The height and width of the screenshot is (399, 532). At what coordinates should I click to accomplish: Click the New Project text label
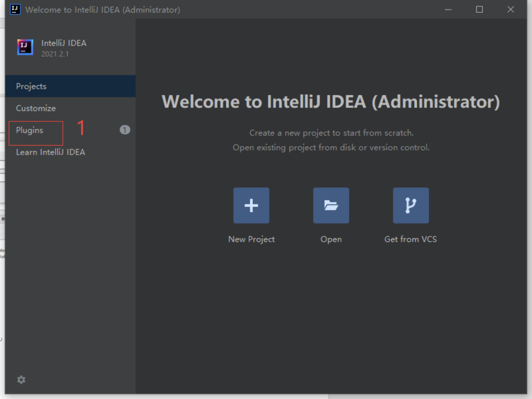251,239
